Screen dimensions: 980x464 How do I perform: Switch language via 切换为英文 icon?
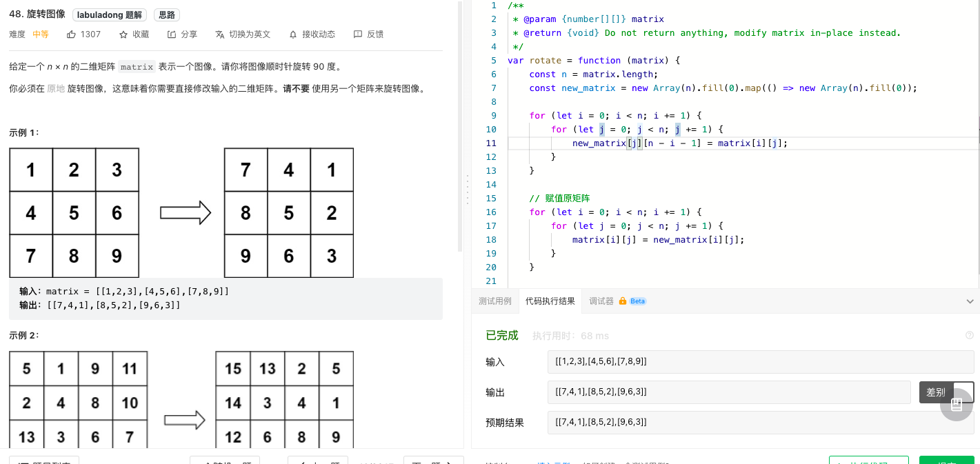(x=220, y=34)
